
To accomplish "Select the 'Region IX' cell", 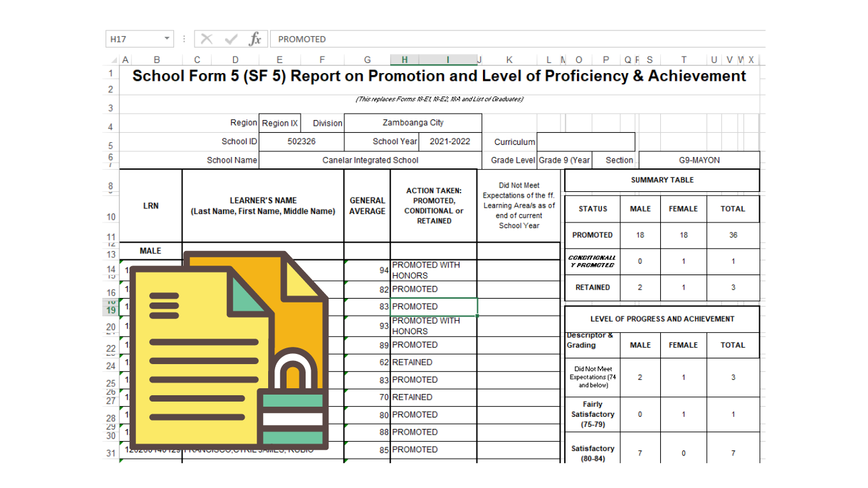I will click(x=280, y=123).
